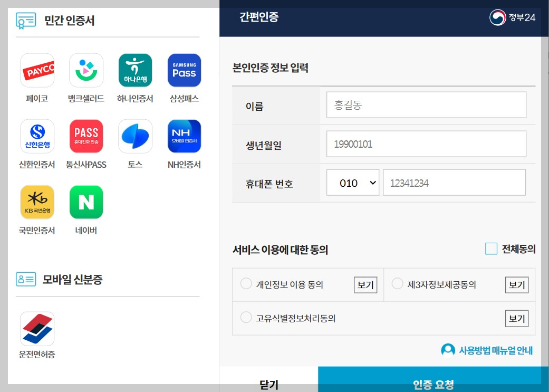The image size is (549, 392).
Task: Select the PAYCO certificate icon
Action: [37, 70]
